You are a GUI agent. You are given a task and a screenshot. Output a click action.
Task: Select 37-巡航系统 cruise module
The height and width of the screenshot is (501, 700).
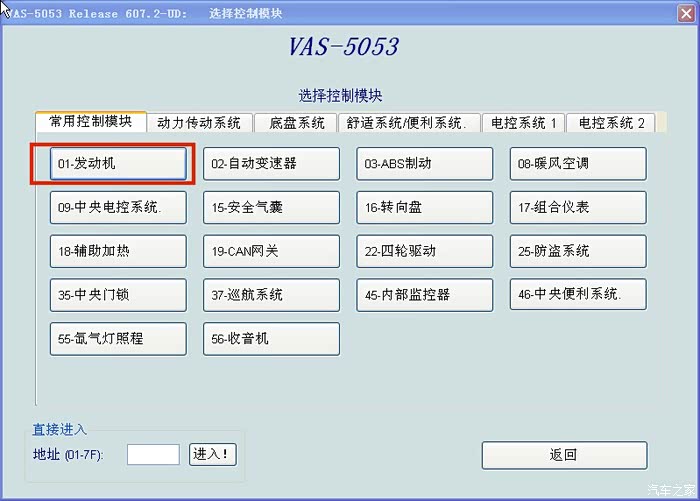click(271, 295)
